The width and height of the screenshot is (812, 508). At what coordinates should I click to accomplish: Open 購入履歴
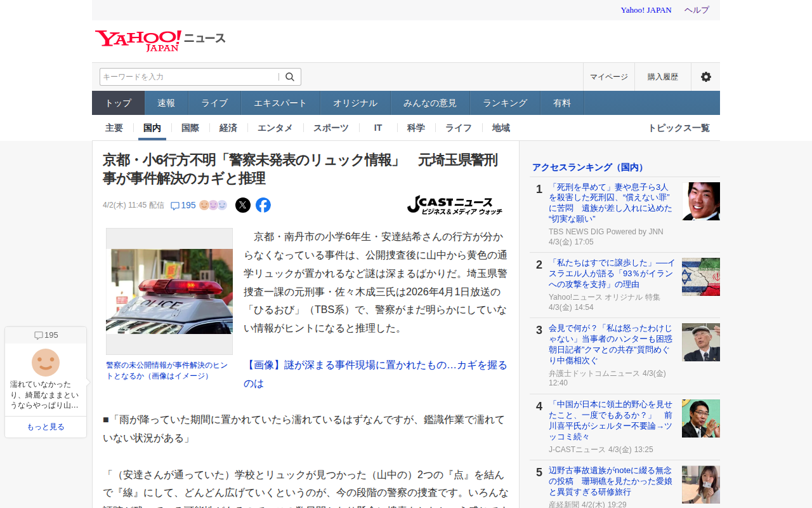[x=663, y=77]
